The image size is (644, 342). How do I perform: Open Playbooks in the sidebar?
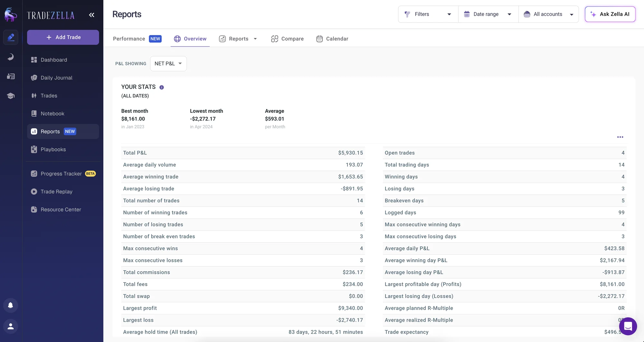click(x=63, y=150)
